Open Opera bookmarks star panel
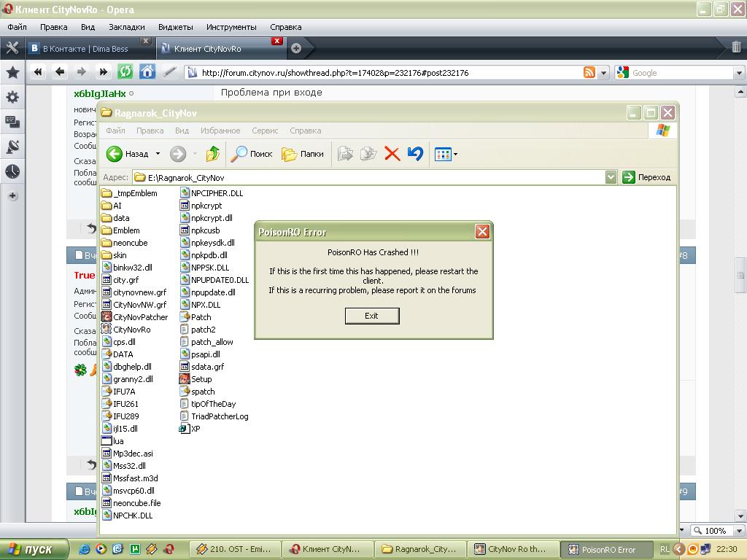Viewport: 747px width, 560px height. pos(12,72)
